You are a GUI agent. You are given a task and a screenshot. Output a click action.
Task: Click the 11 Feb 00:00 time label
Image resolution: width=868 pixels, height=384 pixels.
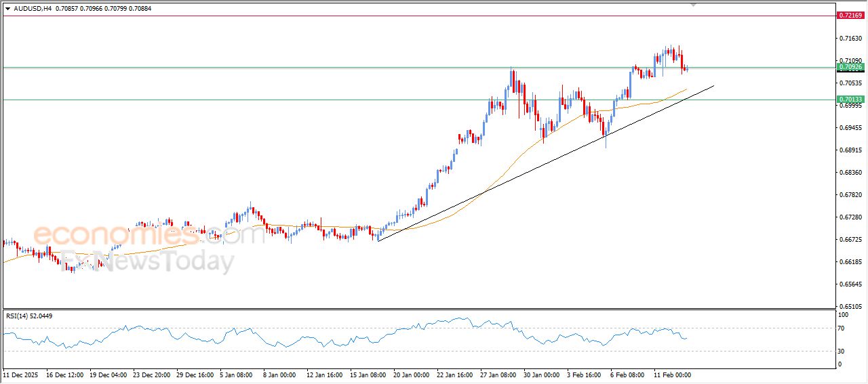point(671,374)
